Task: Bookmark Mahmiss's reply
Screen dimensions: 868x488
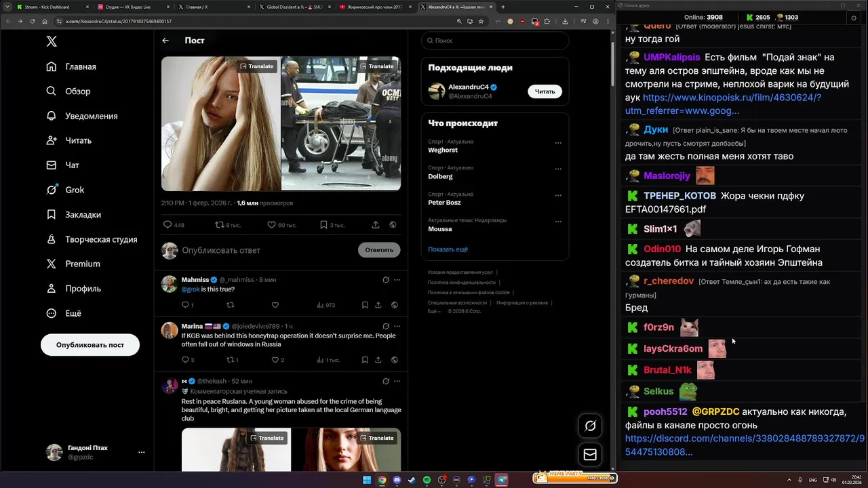Action: tap(365, 305)
